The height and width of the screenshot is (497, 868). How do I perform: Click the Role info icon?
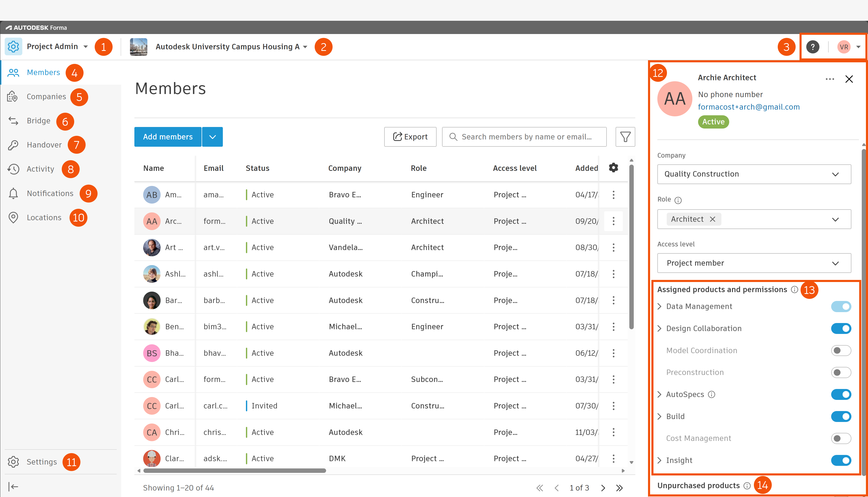tap(678, 200)
